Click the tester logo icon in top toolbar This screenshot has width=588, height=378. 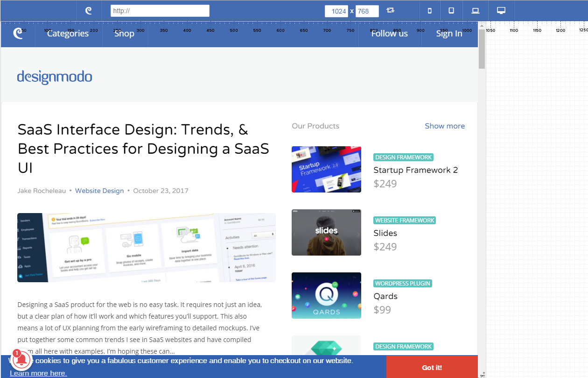(89, 11)
